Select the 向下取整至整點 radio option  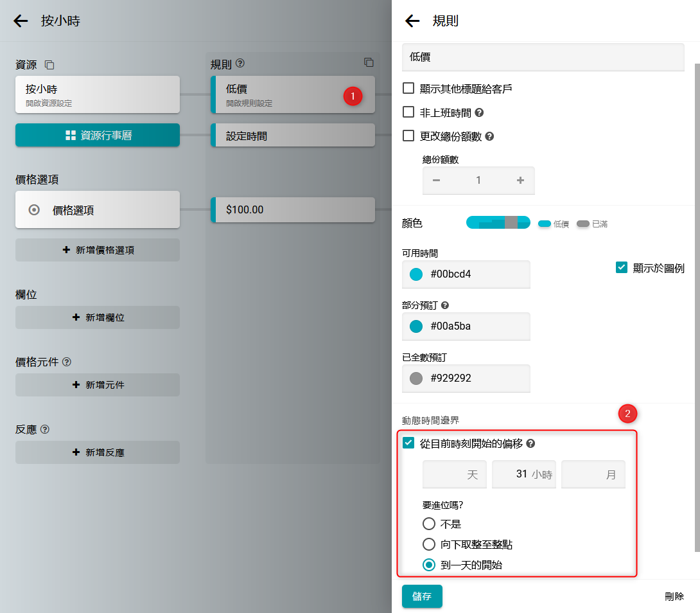[429, 544]
